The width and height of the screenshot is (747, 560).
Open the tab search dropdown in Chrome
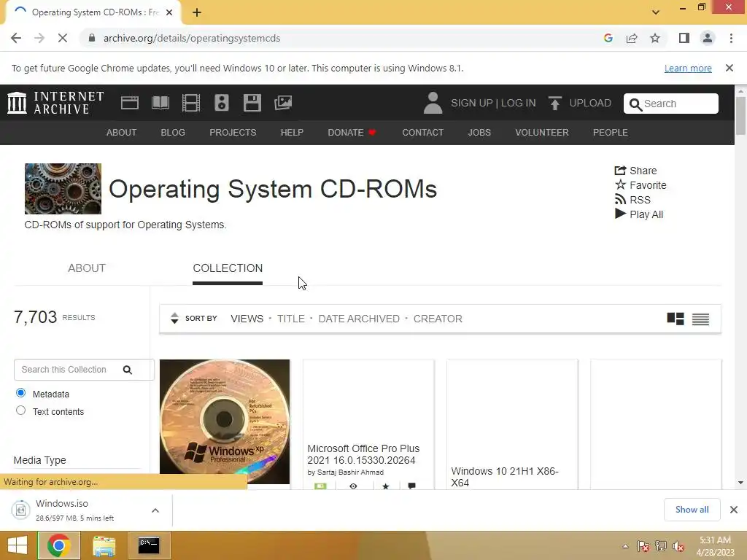pos(656,12)
